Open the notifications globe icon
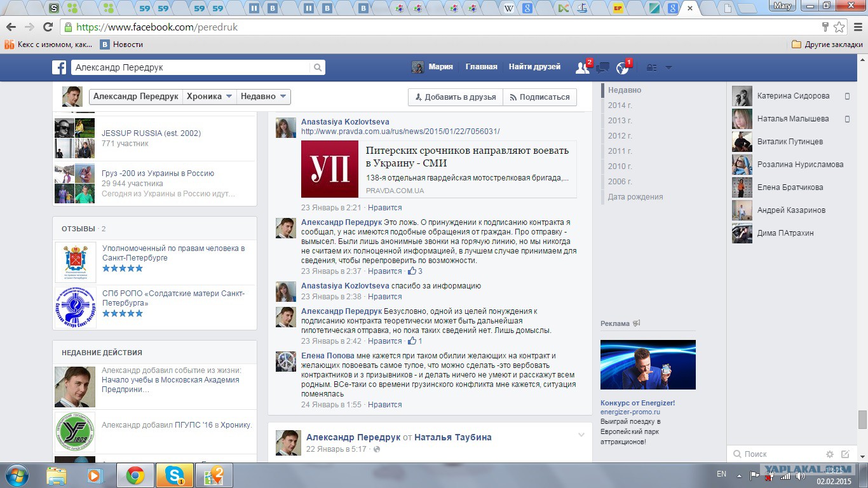This screenshot has height=488, width=868. [x=623, y=67]
